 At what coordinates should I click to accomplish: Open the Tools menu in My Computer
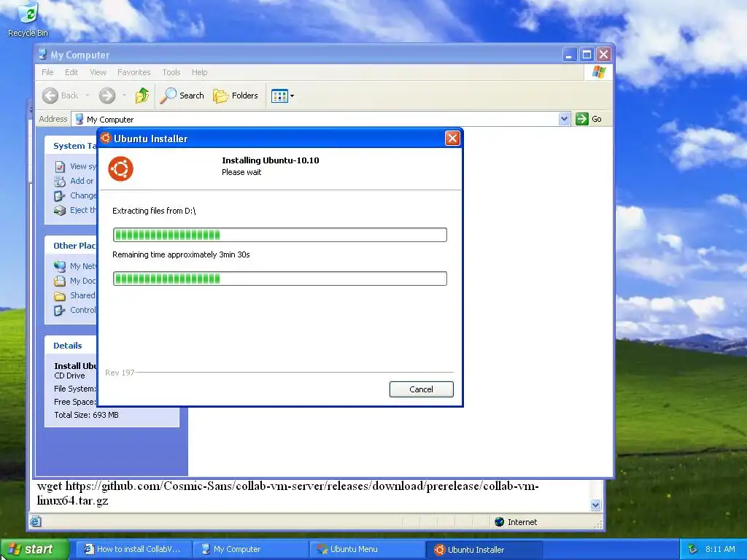tap(171, 72)
